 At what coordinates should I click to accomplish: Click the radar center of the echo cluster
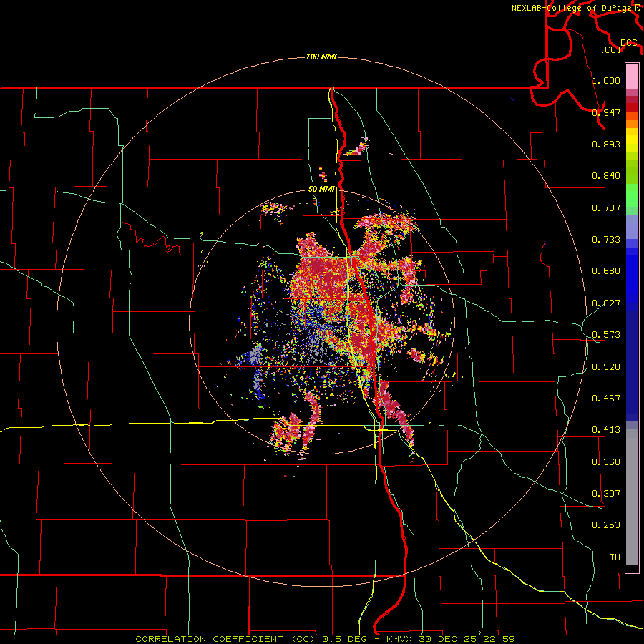(322, 322)
